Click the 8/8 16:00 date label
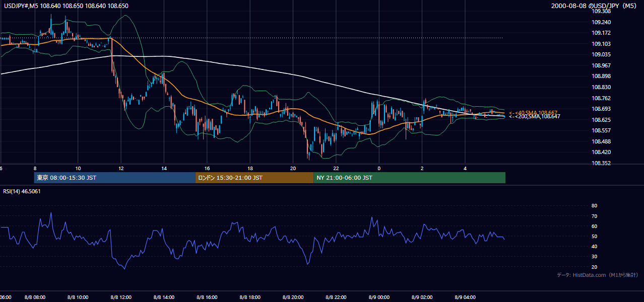The height and width of the screenshot is (302, 644). tap(207, 297)
